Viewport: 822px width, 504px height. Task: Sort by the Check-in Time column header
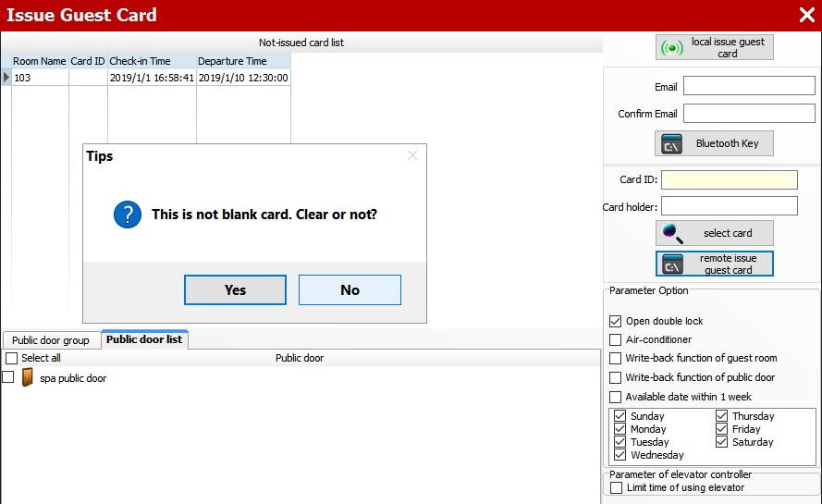(x=152, y=61)
